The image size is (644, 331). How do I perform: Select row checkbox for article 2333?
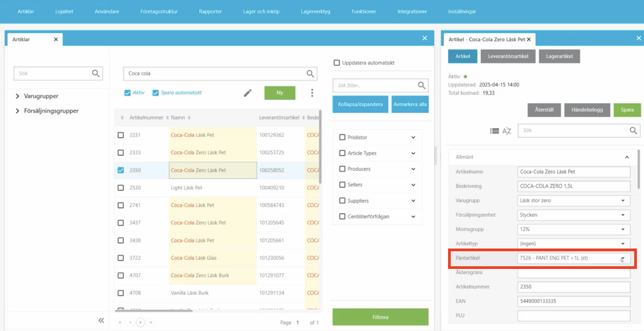pos(121,152)
